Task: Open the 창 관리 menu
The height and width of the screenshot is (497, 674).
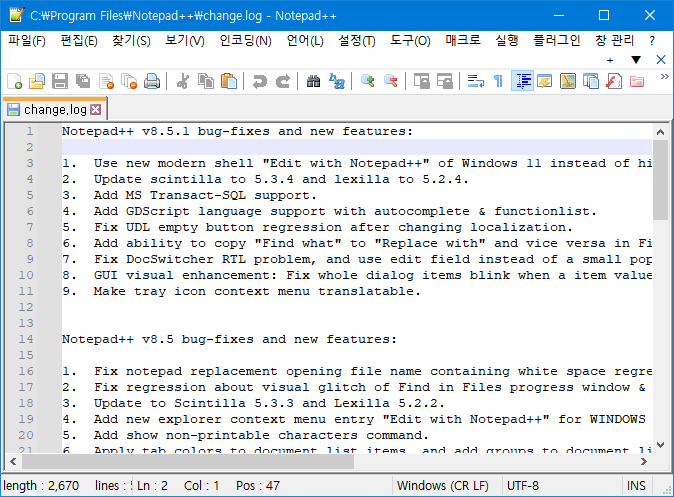Action: pyautogui.click(x=614, y=41)
